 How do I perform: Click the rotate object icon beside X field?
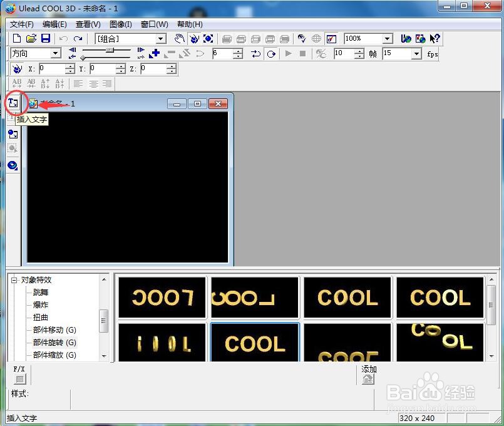point(17,69)
